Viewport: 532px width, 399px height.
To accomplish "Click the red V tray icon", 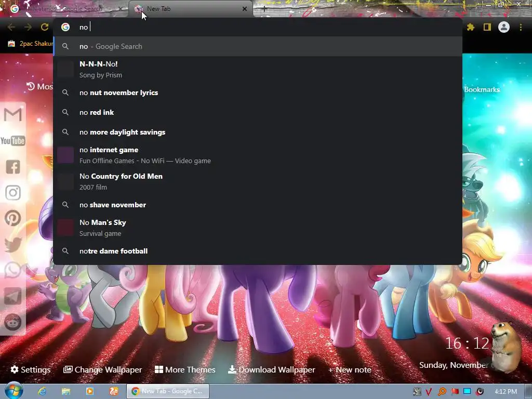I will click(x=429, y=392).
